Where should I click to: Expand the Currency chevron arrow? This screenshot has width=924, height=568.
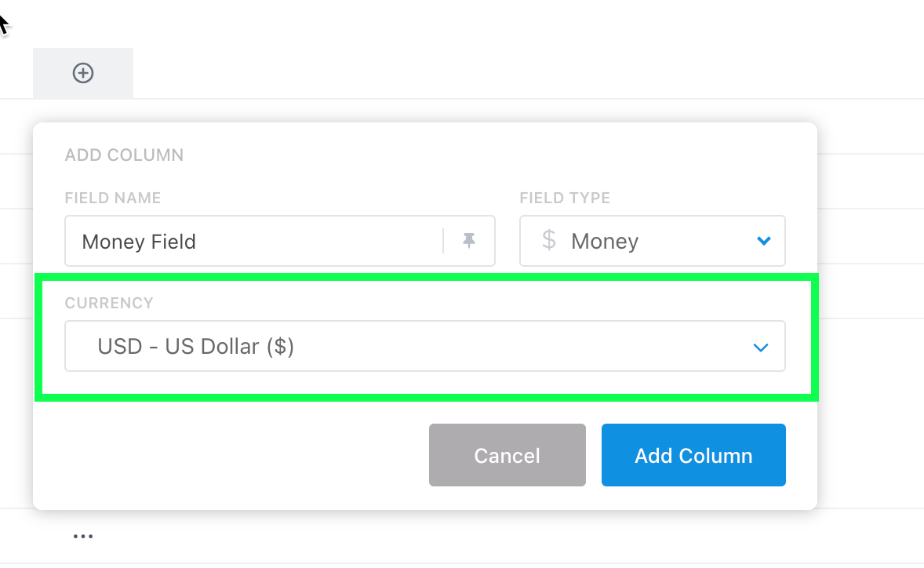pos(761,348)
